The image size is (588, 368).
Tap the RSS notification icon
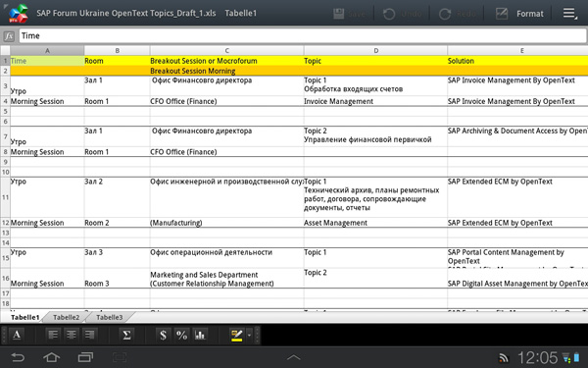[503, 358]
